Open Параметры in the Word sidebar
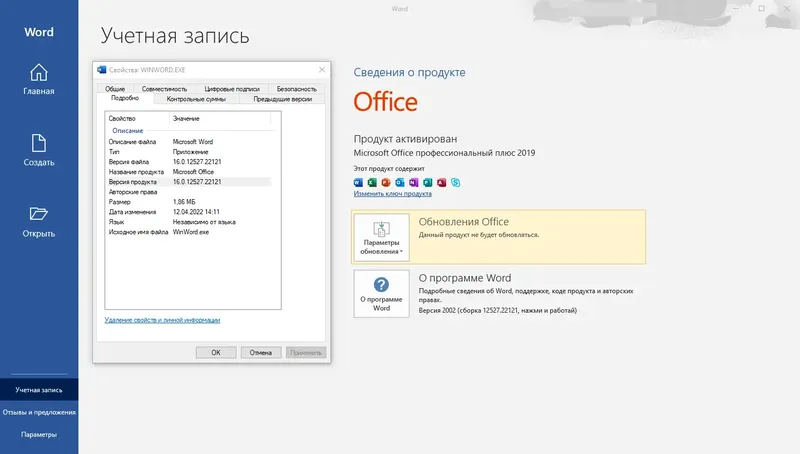 39,435
